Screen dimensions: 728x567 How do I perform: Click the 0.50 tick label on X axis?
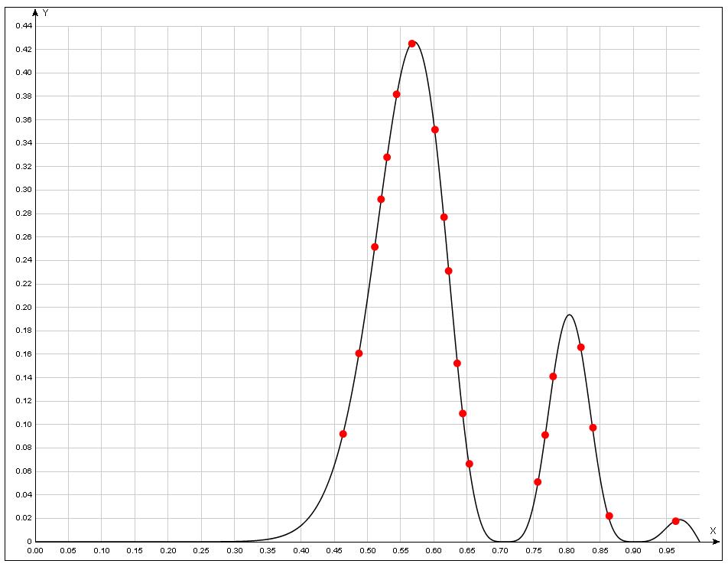tap(368, 550)
